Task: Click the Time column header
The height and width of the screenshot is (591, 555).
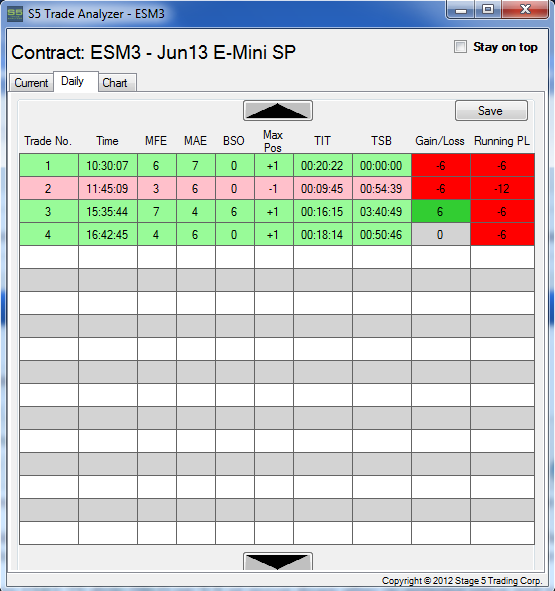Action: coord(107,141)
